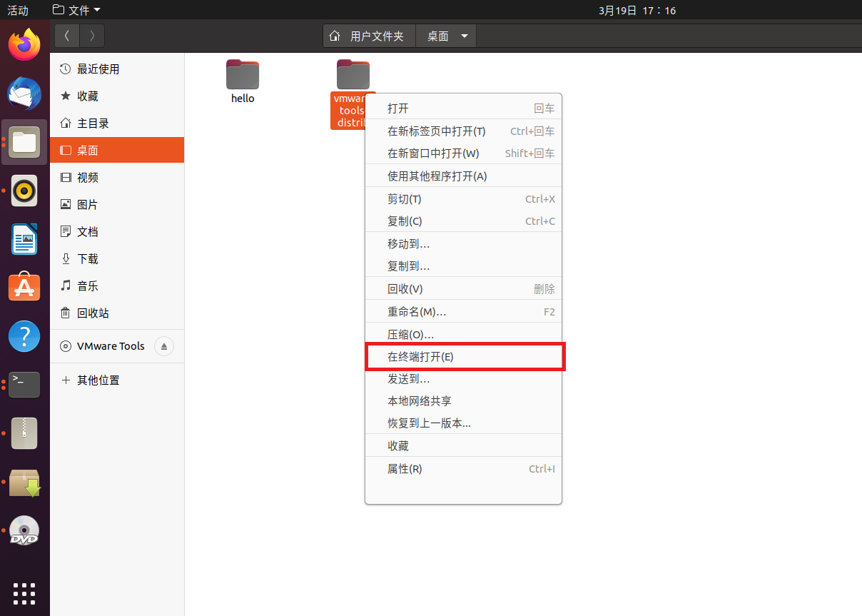Launch Thunderbird mail from the dock

coord(24,94)
